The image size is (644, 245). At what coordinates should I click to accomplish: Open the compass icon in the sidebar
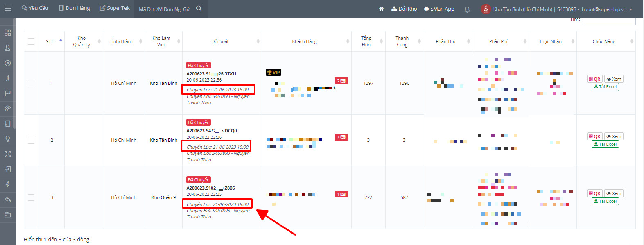(x=7, y=63)
